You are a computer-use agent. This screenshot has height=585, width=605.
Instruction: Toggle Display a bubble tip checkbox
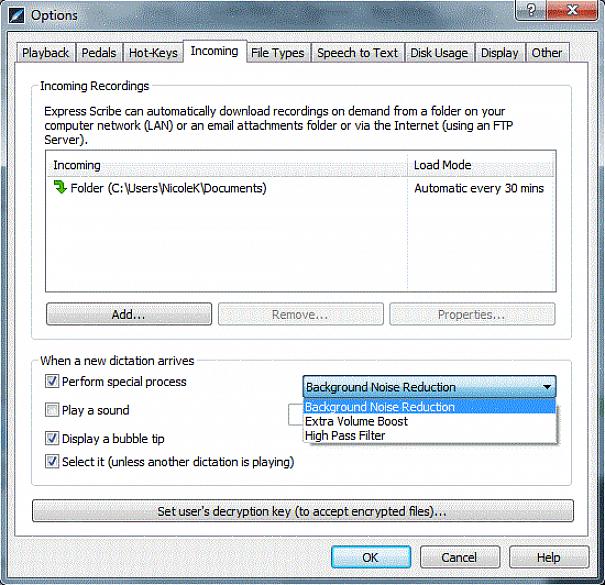(52, 438)
